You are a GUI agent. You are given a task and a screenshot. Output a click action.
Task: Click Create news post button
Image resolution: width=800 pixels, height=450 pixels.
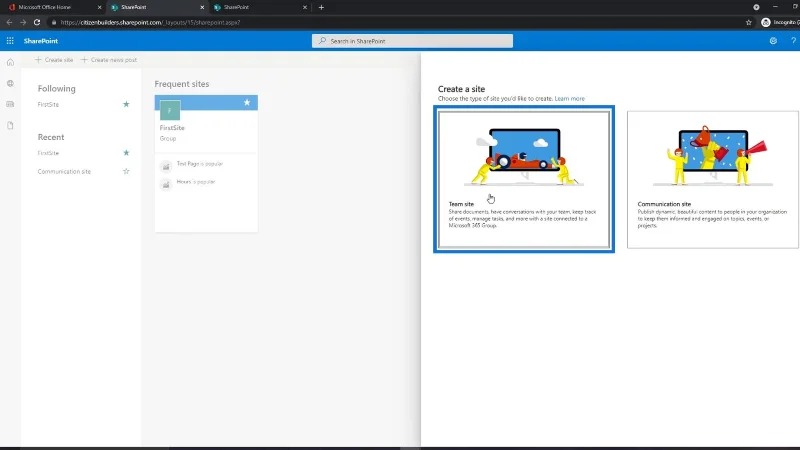109,60
